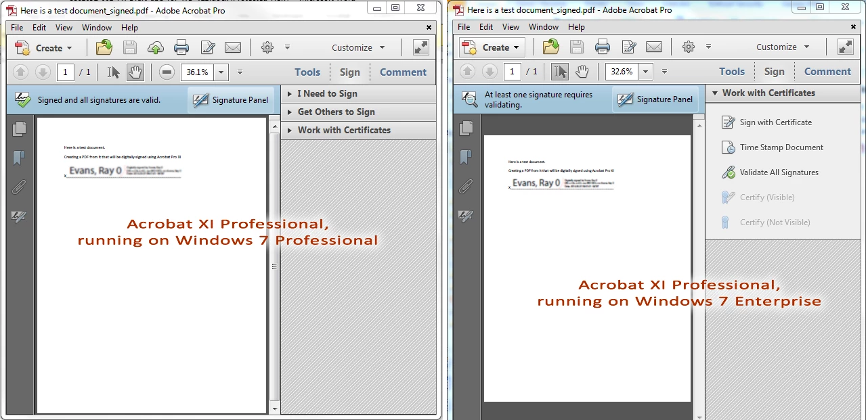Image resolution: width=868 pixels, height=420 pixels.
Task: Click email envelope icon in left window
Action: (233, 47)
